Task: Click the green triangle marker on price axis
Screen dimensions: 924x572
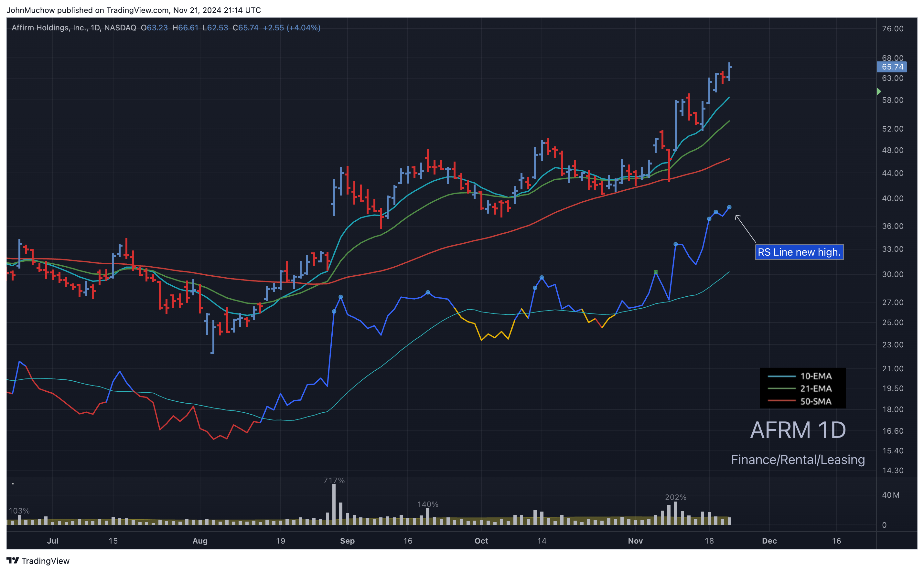Action: [x=879, y=91]
